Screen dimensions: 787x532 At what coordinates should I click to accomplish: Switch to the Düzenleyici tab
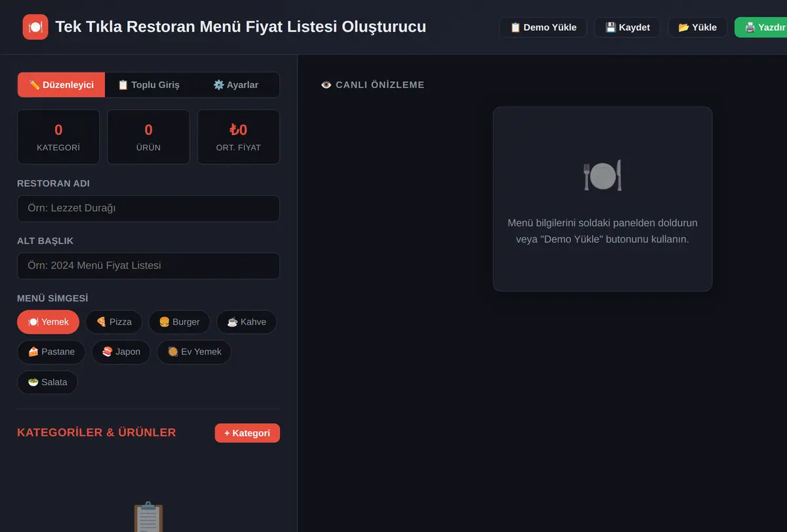click(62, 85)
